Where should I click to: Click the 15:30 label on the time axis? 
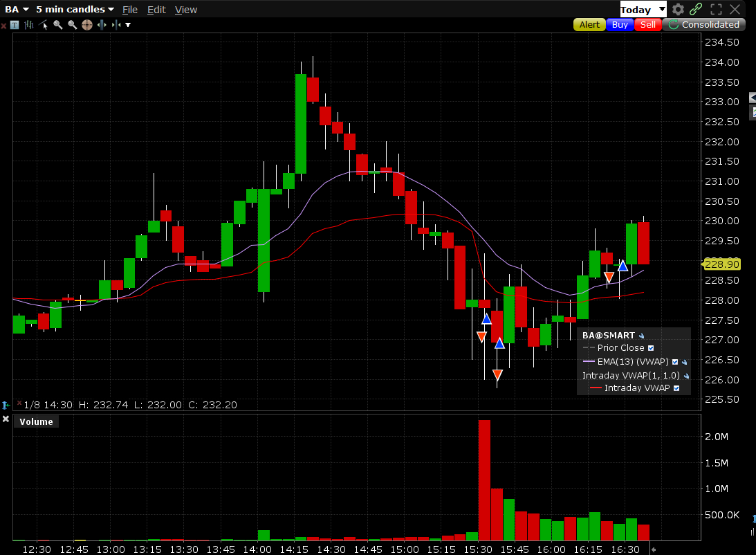478,549
